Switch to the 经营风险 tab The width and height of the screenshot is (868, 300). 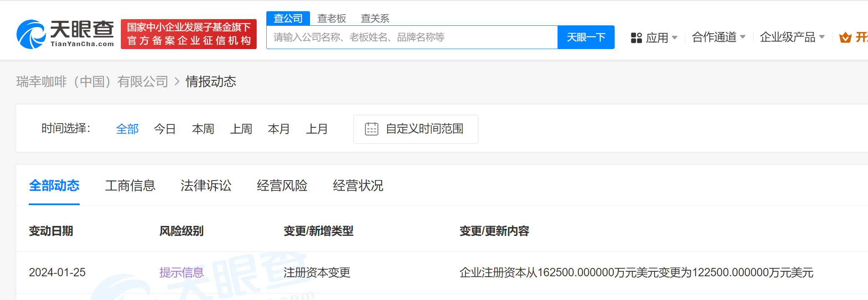[x=282, y=186]
